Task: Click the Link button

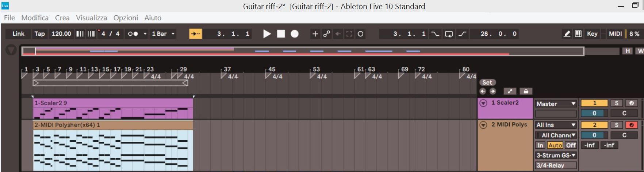Action: click(18, 34)
